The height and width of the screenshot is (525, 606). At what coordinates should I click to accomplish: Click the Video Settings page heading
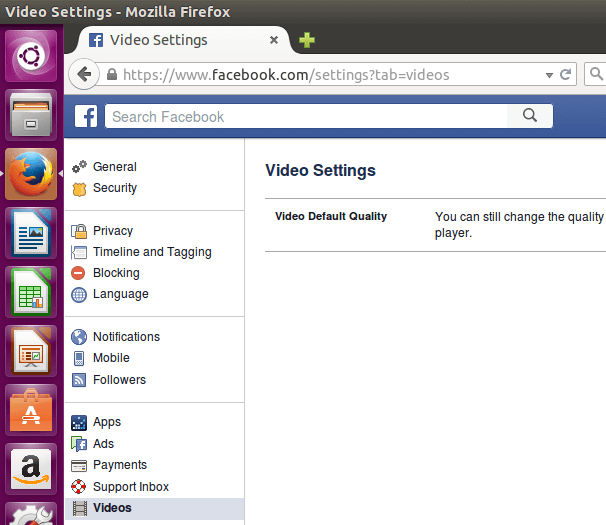320,170
